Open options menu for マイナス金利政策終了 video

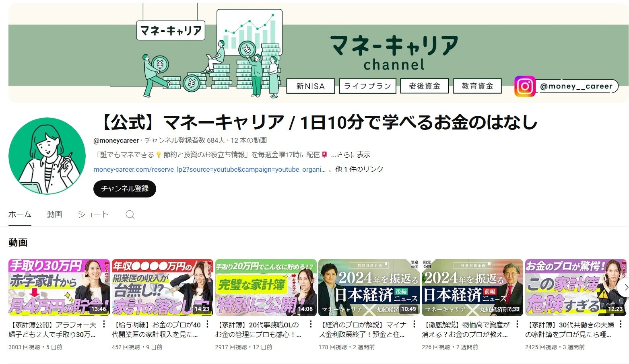click(414, 324)
